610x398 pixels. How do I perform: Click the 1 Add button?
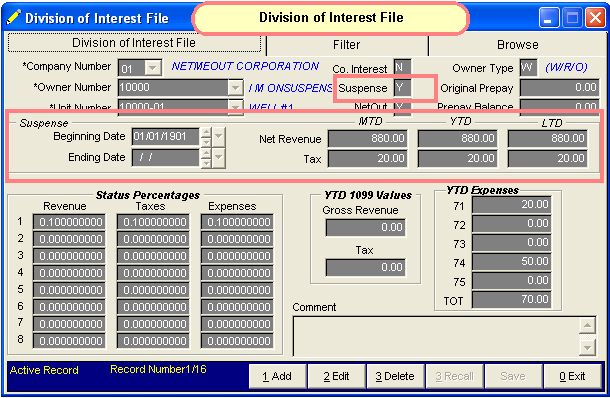click(x=277, y=376)
